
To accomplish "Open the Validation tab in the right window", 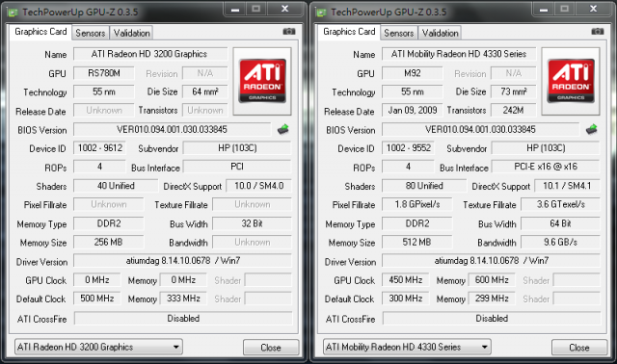I will [x=440, y=33].
